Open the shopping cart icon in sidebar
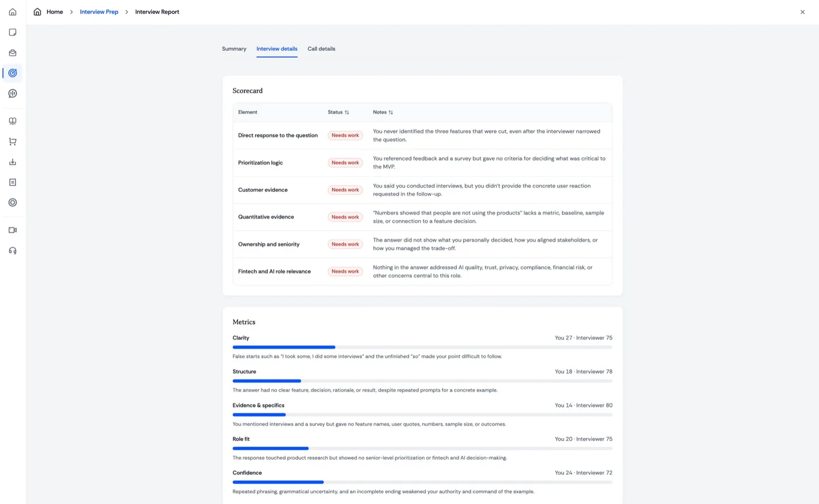819x504 pixels. click(x=13, y=141)
